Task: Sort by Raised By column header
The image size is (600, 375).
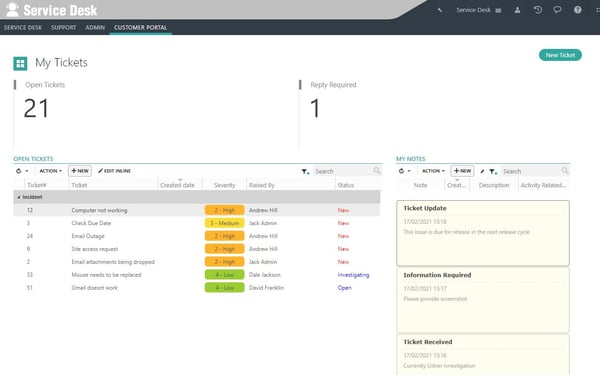Action: coord(262,185)
